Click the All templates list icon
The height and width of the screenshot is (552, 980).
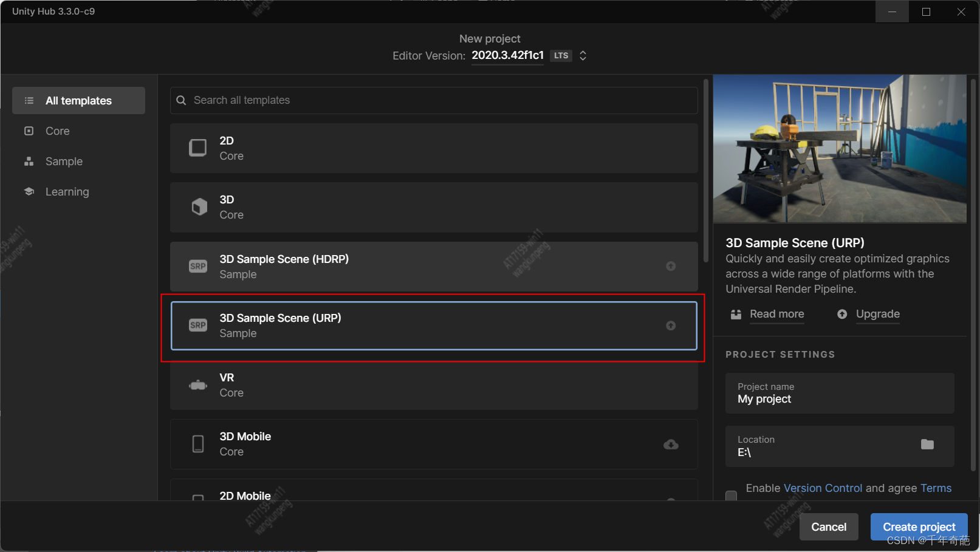[29, 100]
